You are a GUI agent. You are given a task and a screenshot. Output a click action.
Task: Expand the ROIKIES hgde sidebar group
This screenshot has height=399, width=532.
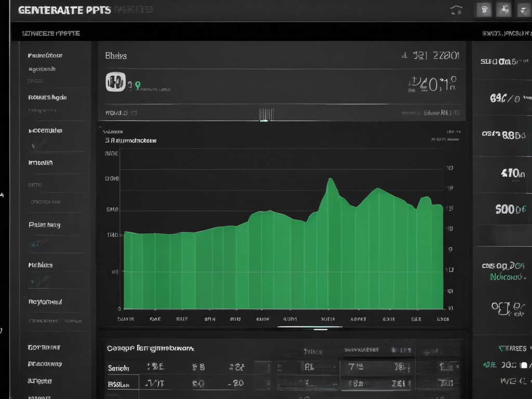click(x=47, y=97)
